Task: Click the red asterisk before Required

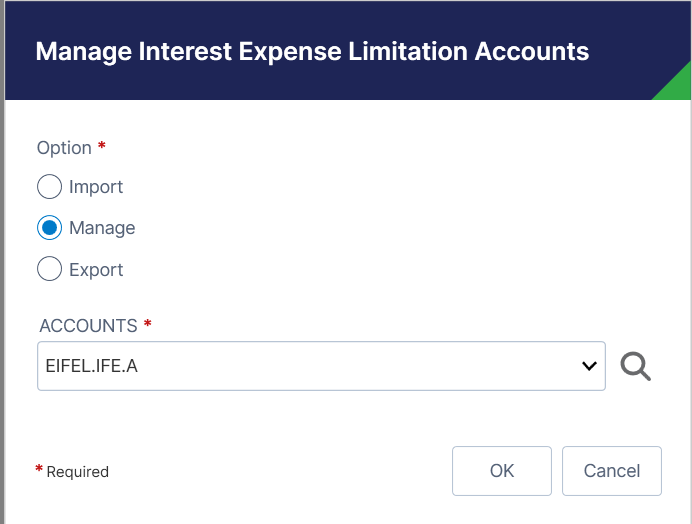Action: click(39, 469)
